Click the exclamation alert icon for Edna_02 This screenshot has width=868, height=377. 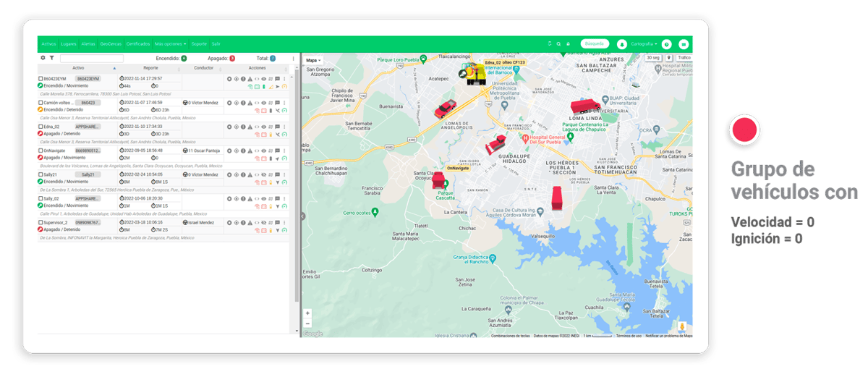pyautogui.click(x=243, y=127)
